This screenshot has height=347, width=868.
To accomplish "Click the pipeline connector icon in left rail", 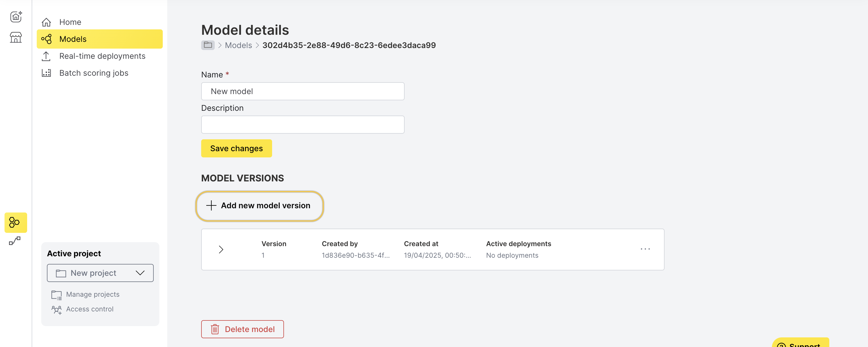I will [15, 240].
